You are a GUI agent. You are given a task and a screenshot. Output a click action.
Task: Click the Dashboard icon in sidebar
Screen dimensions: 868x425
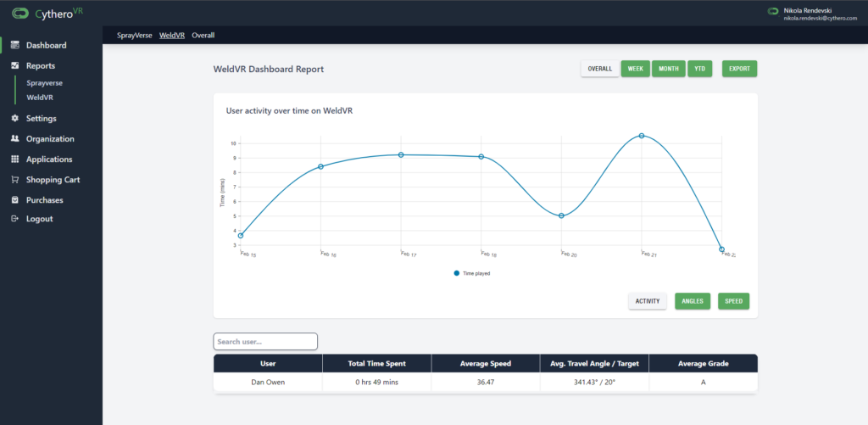click(x=15, y=46)
